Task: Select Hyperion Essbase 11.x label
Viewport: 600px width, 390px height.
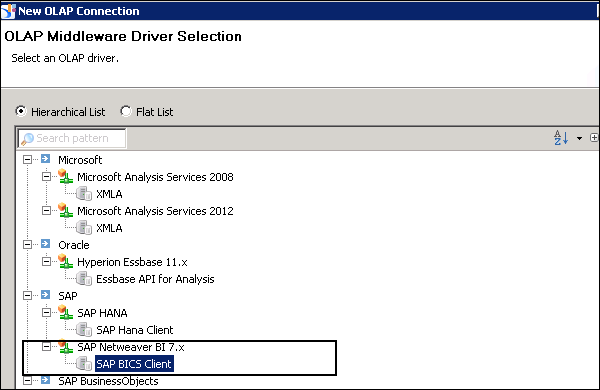Action: pyautogui.click(x=132, y=262)
